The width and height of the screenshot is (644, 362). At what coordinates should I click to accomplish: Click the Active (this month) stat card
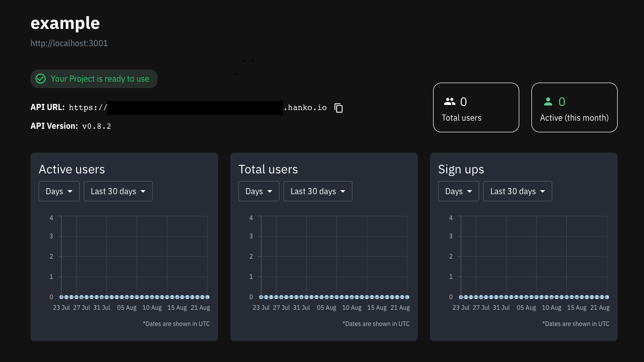point(575,107)
